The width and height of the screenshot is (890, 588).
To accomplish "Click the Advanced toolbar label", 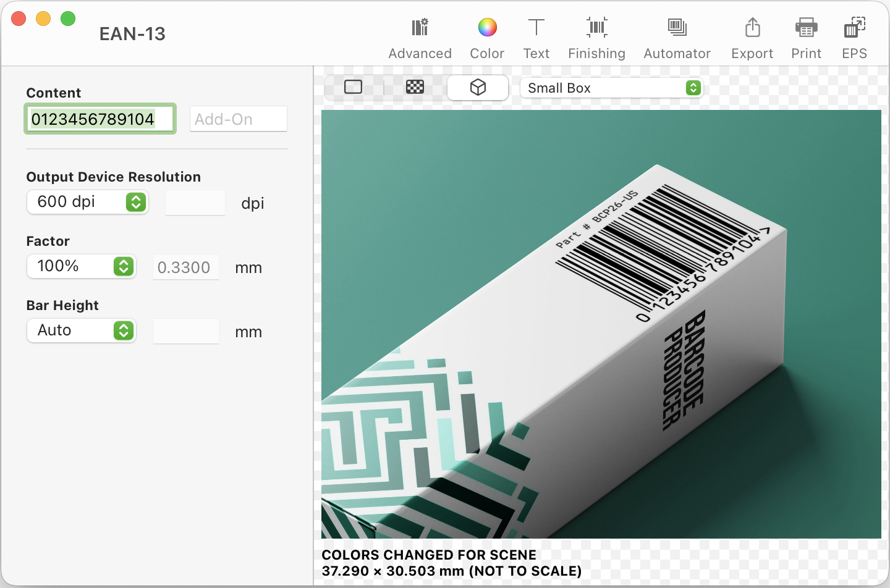I will coord(420,53).
